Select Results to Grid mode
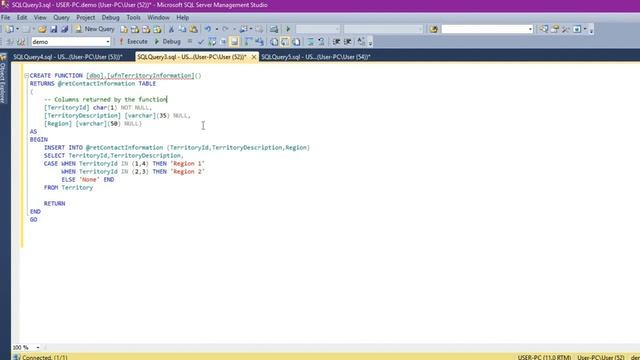The image size is (640, 360). pos(285,42)
